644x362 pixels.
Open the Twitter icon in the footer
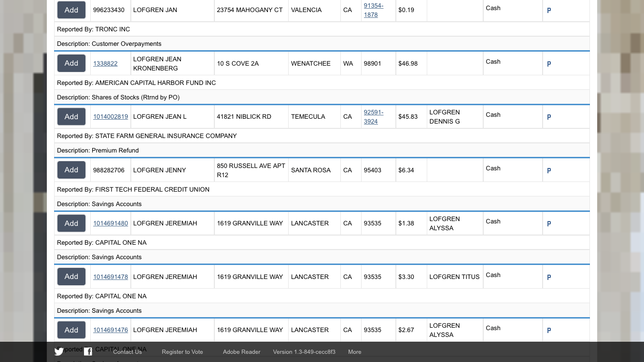coord(59,351)
